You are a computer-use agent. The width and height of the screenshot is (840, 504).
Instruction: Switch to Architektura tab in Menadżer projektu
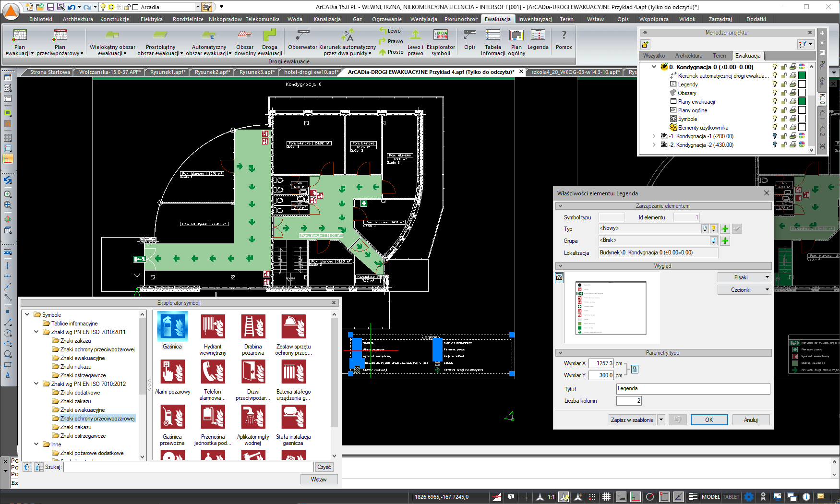pos(688,56)
